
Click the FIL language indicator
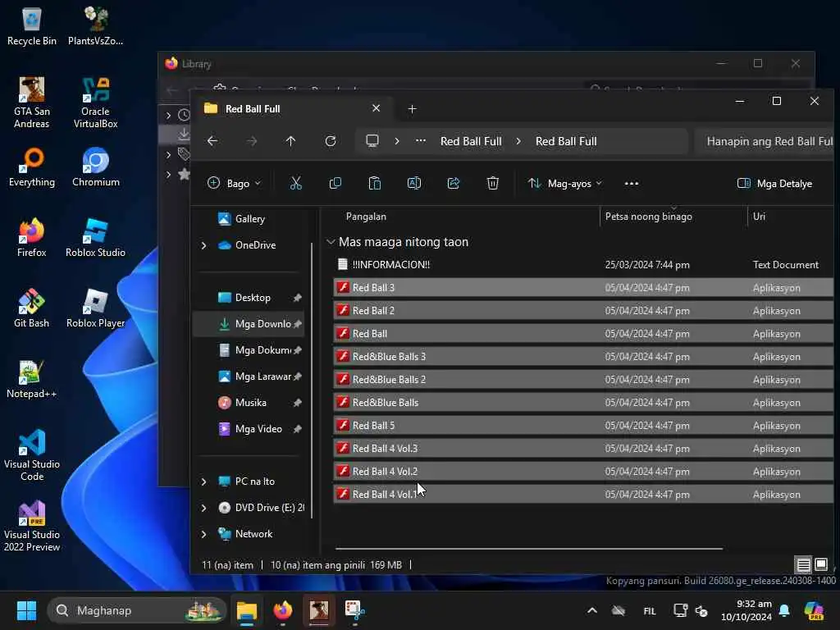pos(650,610)
